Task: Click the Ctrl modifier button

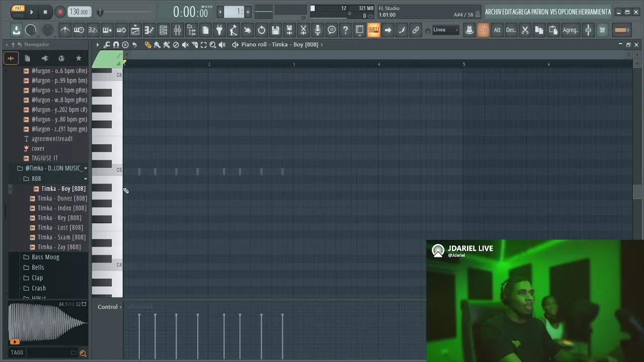Action: [x=483, y=30]
